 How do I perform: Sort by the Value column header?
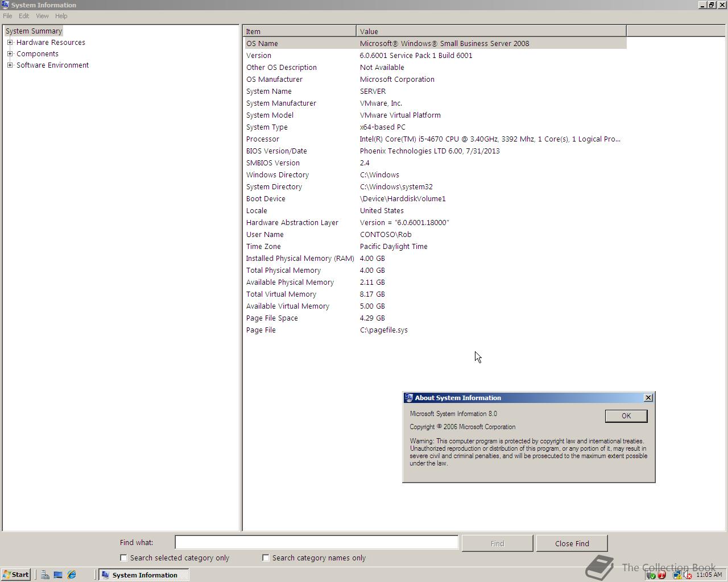(491, 31)
